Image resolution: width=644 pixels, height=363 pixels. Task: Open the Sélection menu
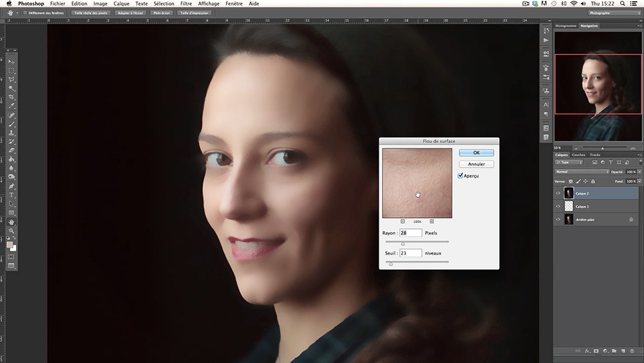pos(164,4)
